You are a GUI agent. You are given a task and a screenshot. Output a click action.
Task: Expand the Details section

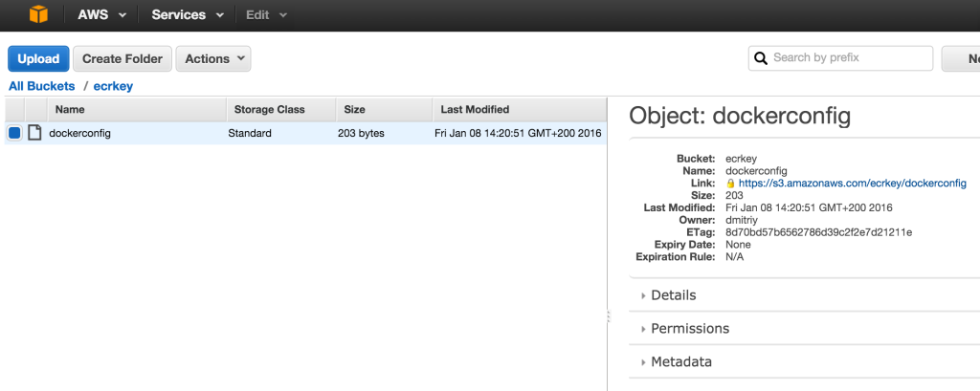[x=673, y=295]
